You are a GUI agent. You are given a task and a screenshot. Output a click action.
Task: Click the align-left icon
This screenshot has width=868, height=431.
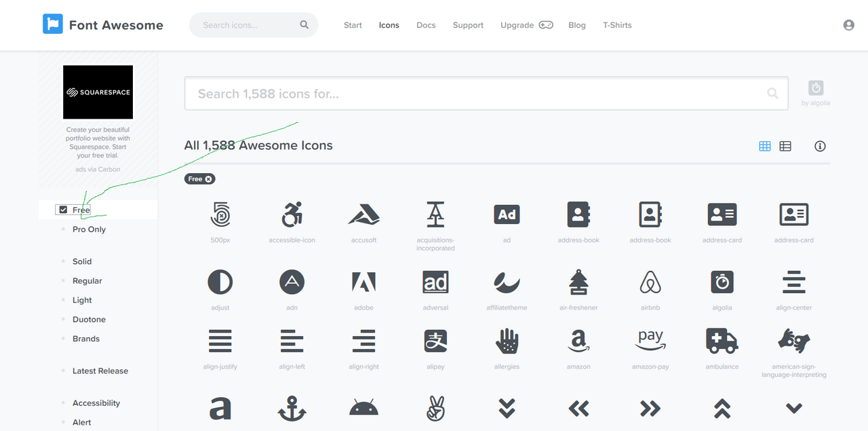(x=292, y=341)
